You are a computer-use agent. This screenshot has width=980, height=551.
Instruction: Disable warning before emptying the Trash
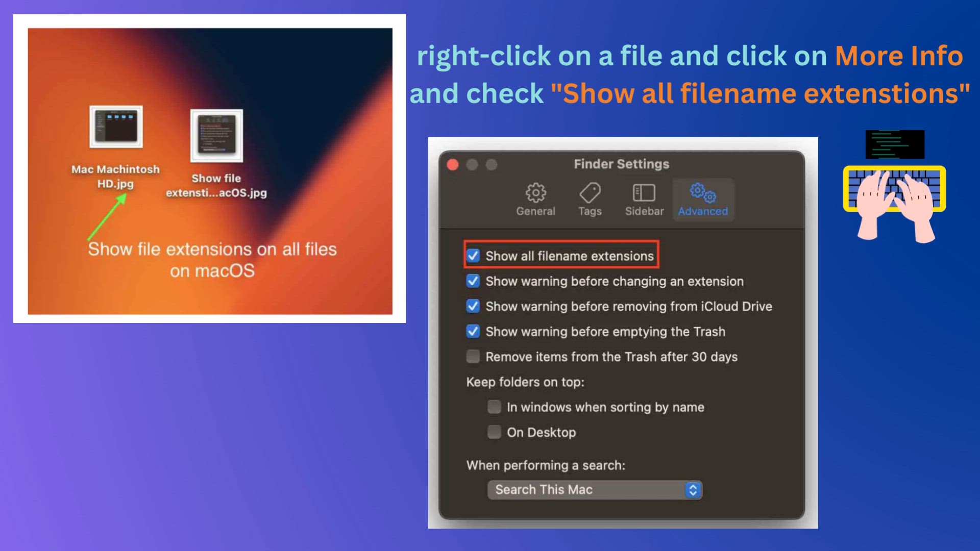click(x=473, y=332)
